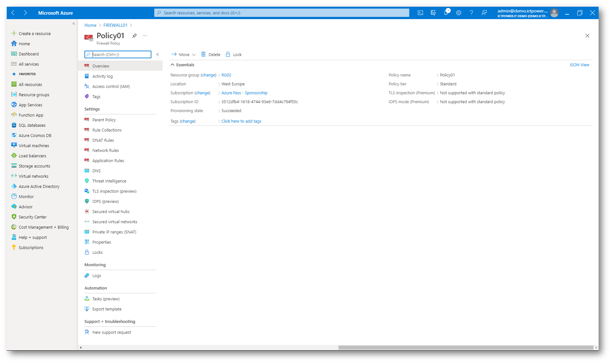Click here to add tags link
The height and width of the screenshot is (364, 612).
[x=241, y=121]
